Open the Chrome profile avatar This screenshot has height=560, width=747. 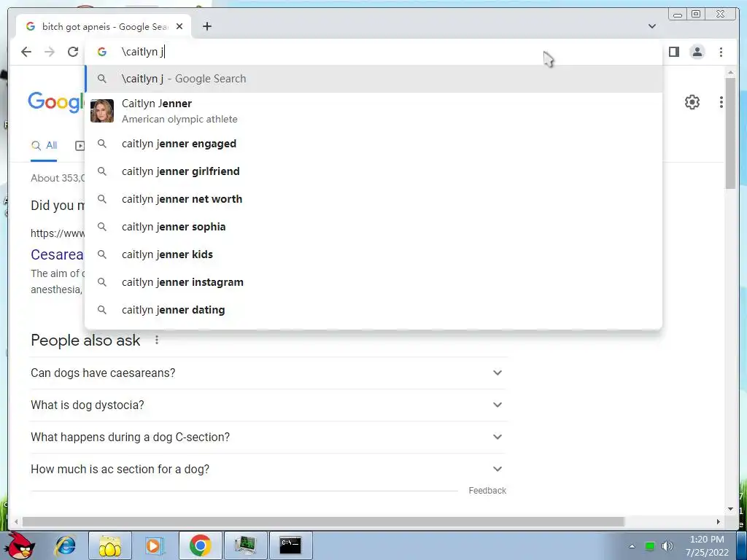[x=697, y=52]
